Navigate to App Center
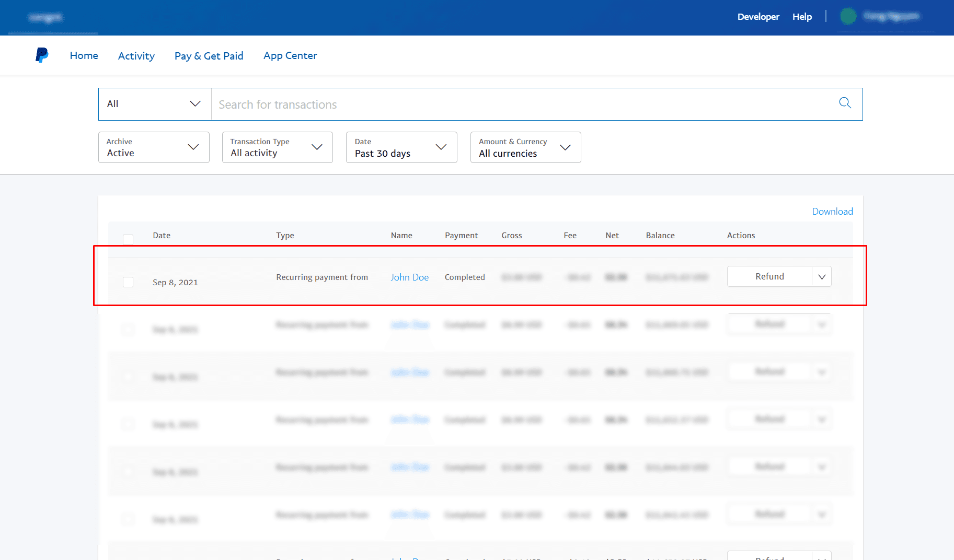 coord(290,55)
